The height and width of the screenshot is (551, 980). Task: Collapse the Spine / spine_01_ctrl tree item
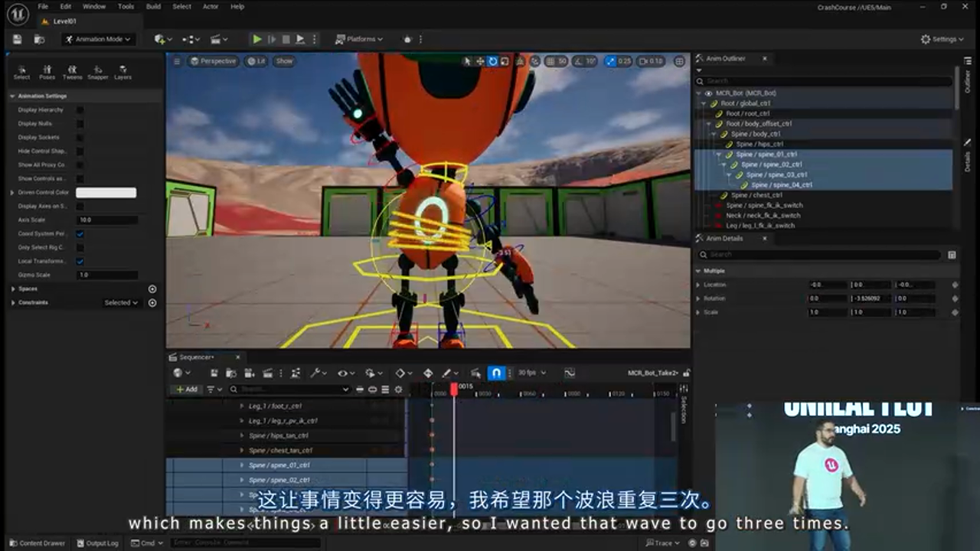point(718,154)
